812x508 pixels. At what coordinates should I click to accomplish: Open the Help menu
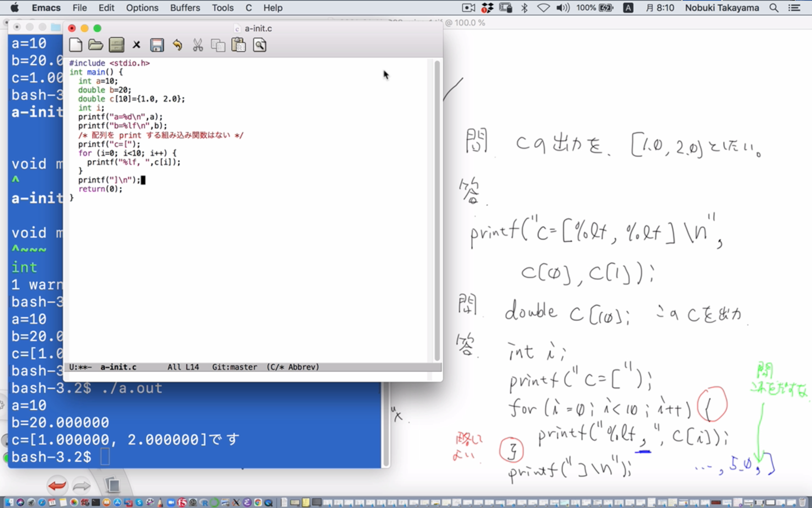(x=273, y=7)
